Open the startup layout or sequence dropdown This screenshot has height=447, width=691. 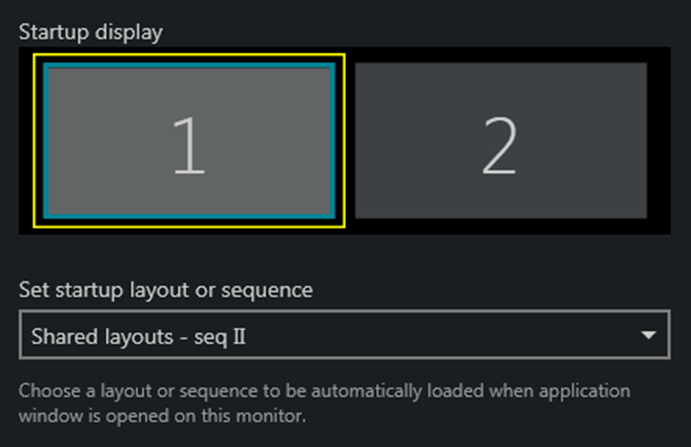click(x=344, y=335)
